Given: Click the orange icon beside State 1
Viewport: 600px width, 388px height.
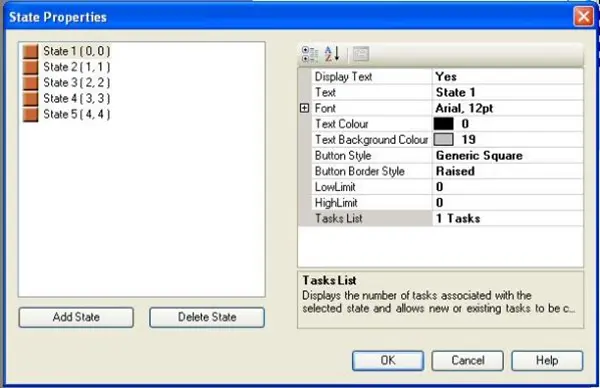Looking at the screenshot, I should [x=30, y=51].
